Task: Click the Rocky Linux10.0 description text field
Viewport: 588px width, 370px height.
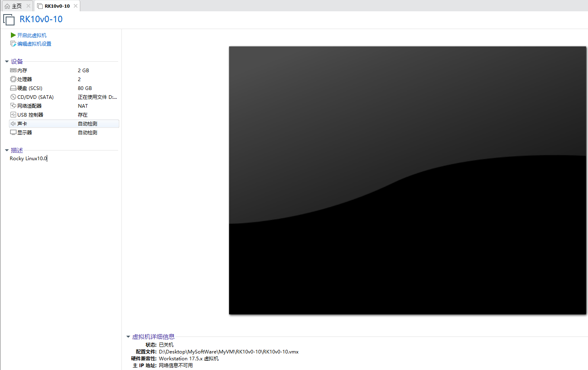Action: point(28,158)
